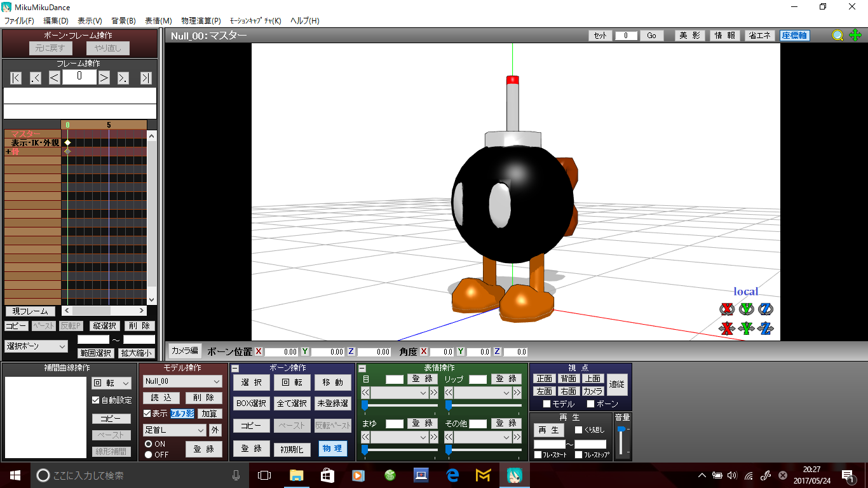
Task: Click the リップ morph slider handle
Action: point(449,405)
